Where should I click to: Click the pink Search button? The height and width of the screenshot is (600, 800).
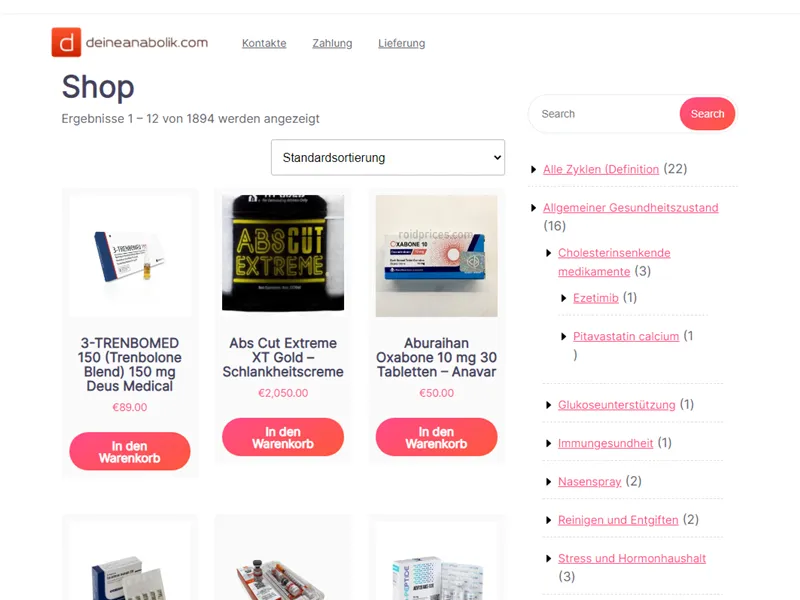coord(707,114)
